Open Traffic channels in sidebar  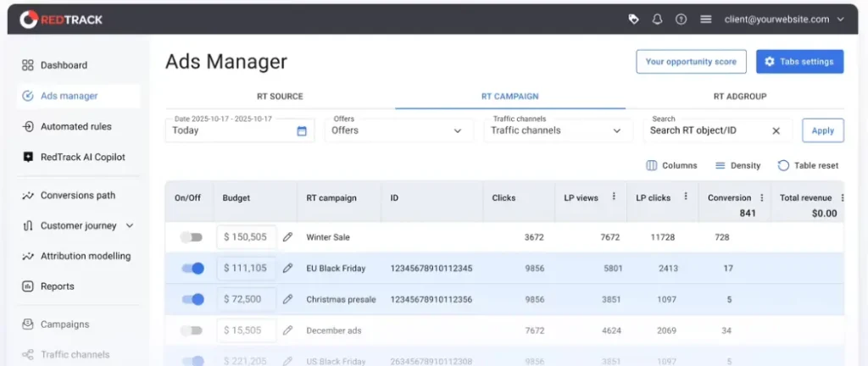click(75, 354)
